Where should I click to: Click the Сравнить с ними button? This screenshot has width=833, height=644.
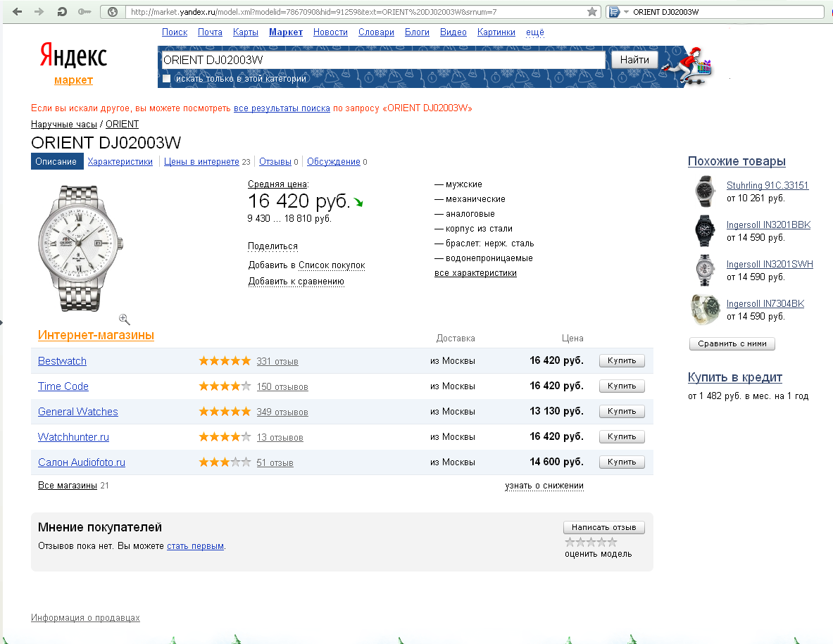tap(732, 343)
